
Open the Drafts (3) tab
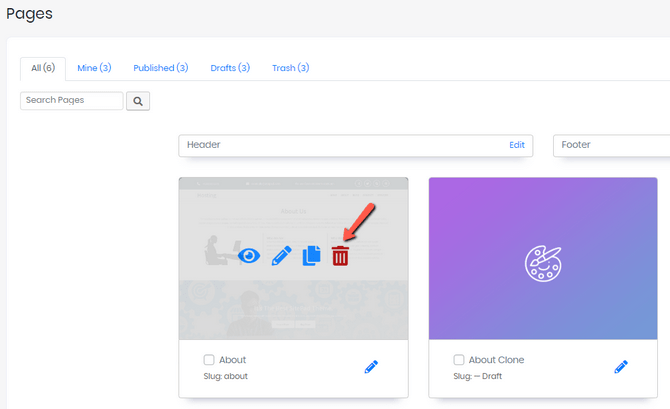coord(230,68)
